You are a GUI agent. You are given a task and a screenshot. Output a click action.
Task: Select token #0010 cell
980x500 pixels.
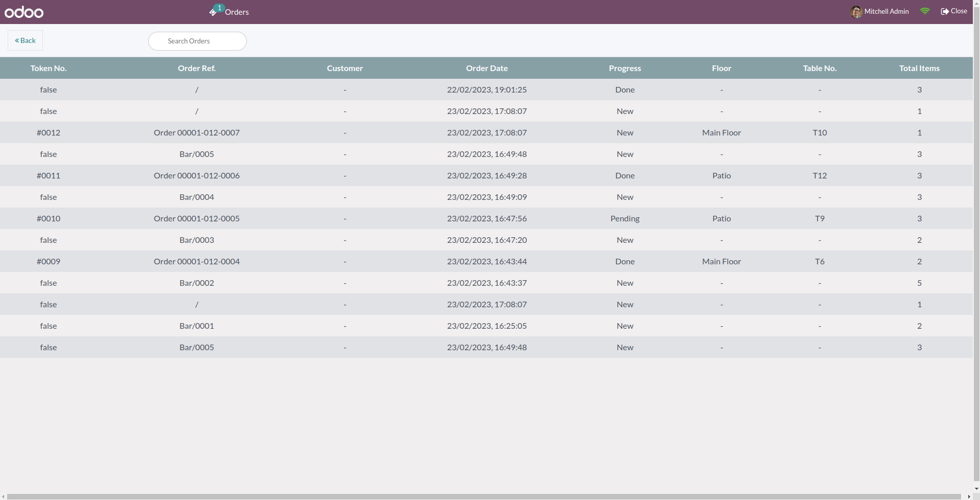49,218
